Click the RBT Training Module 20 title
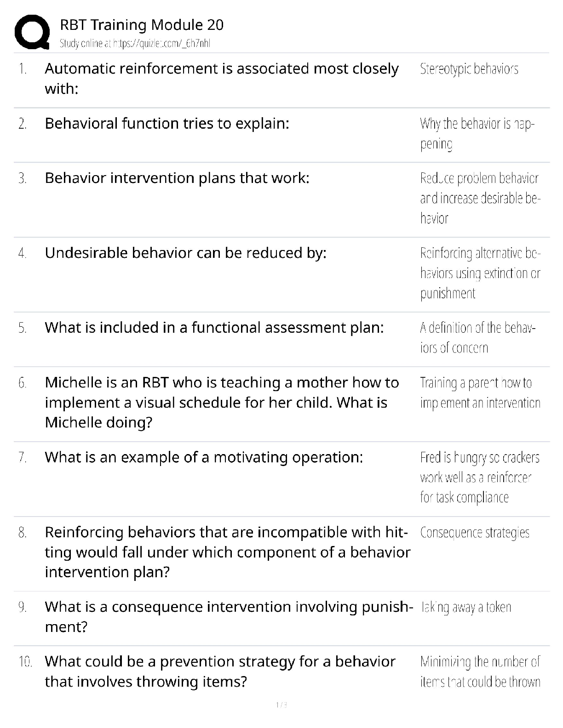 [142, 25]
